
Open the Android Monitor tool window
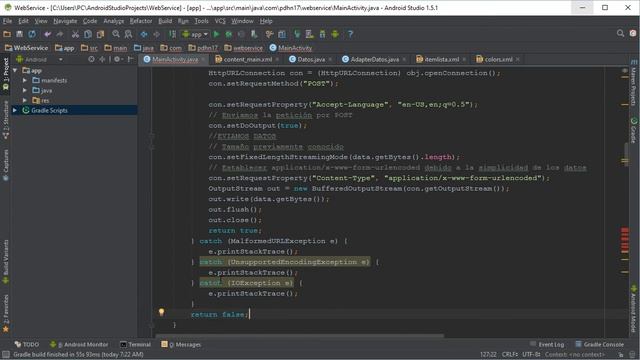(x=79, y=344)
